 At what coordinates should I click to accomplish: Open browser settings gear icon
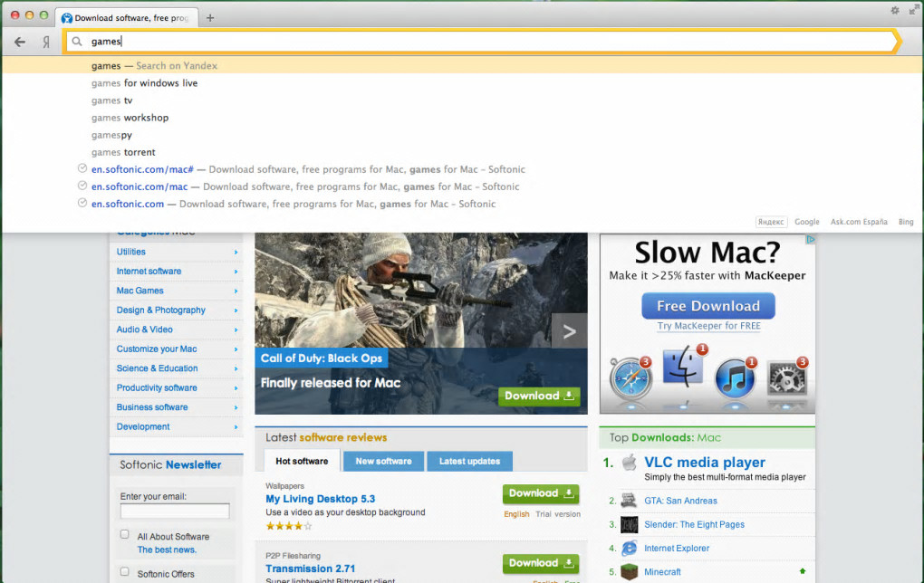point(894,10)
